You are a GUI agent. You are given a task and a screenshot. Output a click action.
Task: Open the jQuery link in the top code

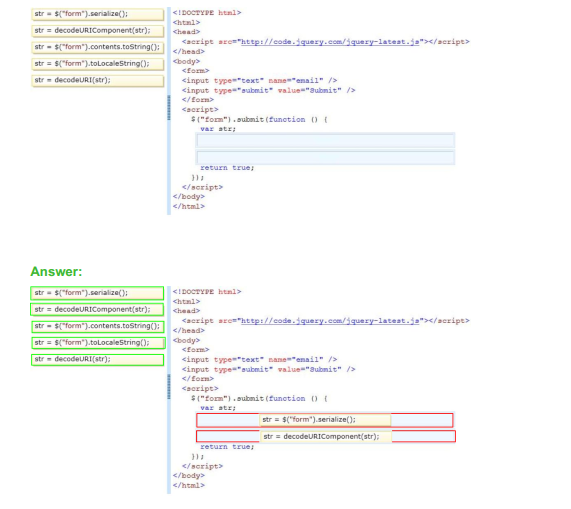pyautogui.click(x=330, y=42)
